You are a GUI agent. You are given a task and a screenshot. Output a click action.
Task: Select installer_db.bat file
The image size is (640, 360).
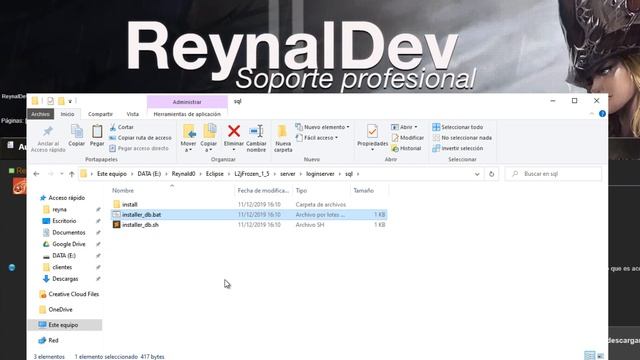pos(249,215)
